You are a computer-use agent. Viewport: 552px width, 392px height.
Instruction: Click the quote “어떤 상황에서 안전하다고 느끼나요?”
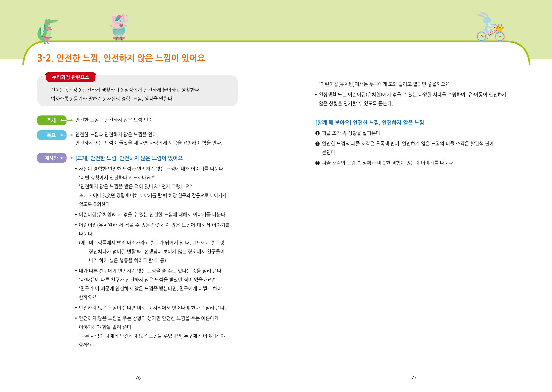pyautogui.click(x=117, y=178)
